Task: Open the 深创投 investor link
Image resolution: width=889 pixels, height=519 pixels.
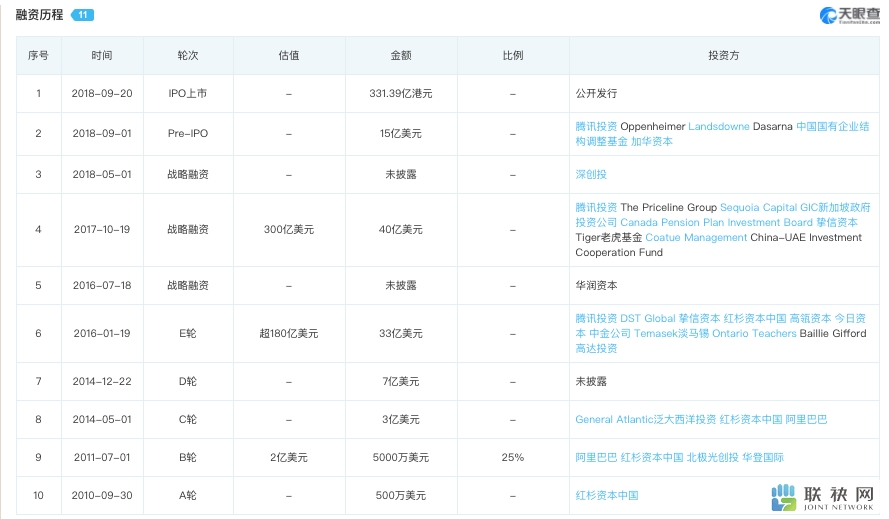Action: click(591, 174)
